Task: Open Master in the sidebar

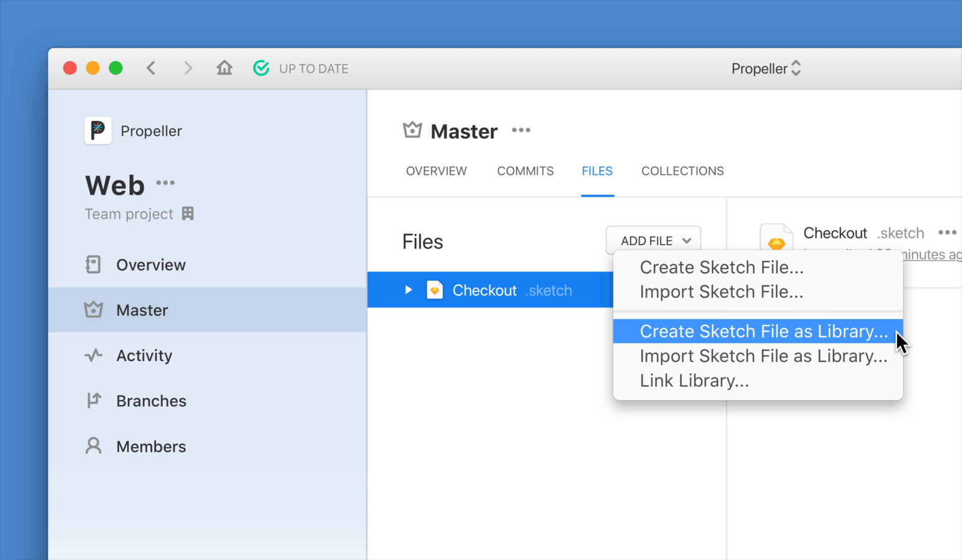Action: coord(207,309)
